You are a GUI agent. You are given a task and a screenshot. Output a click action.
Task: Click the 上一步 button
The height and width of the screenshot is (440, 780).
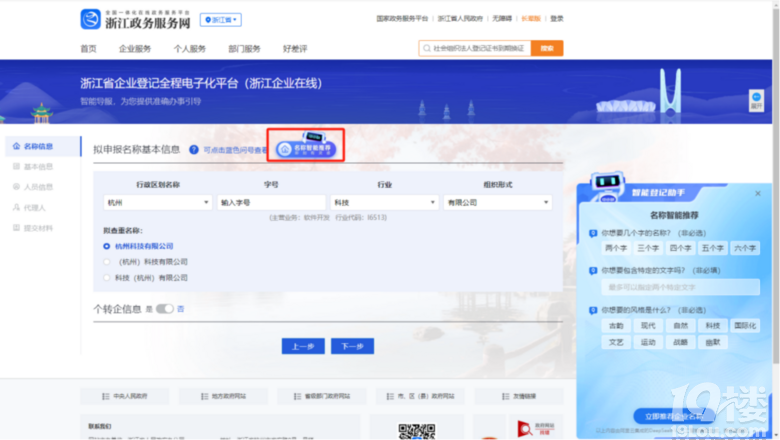point(303,346)
